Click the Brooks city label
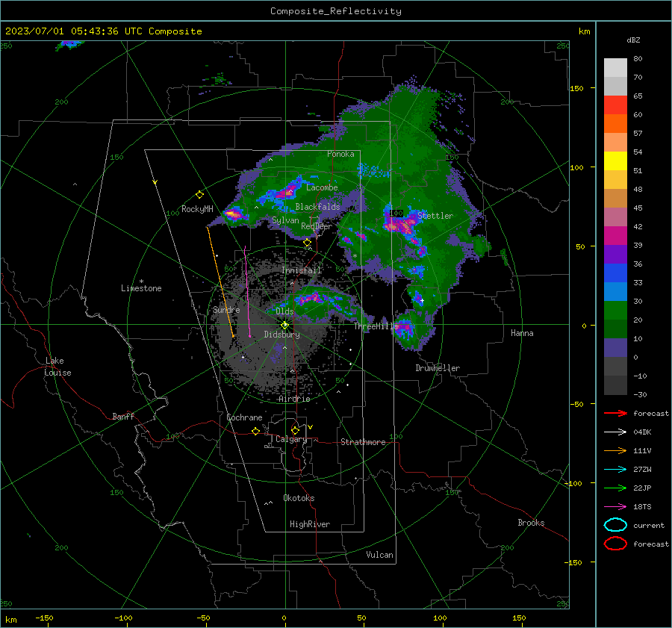The height and width of the screenshot is (628, 672). point(531,523)
